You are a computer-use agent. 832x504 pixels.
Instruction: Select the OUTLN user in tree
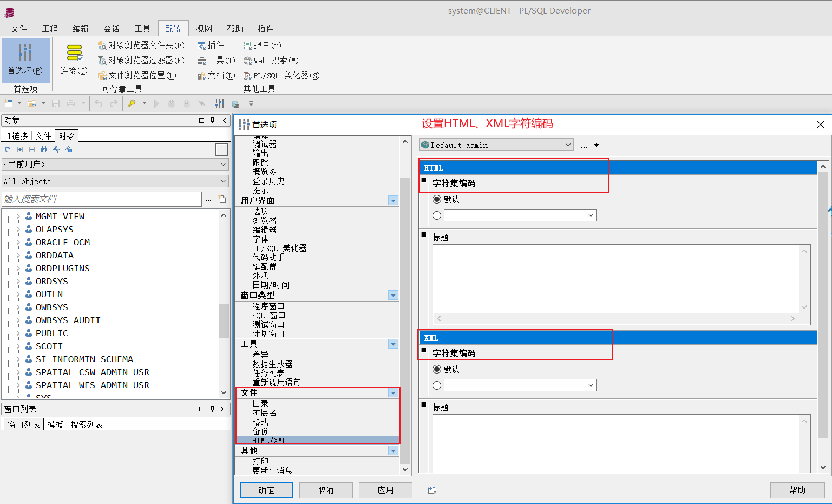click(x=49, y=294)
